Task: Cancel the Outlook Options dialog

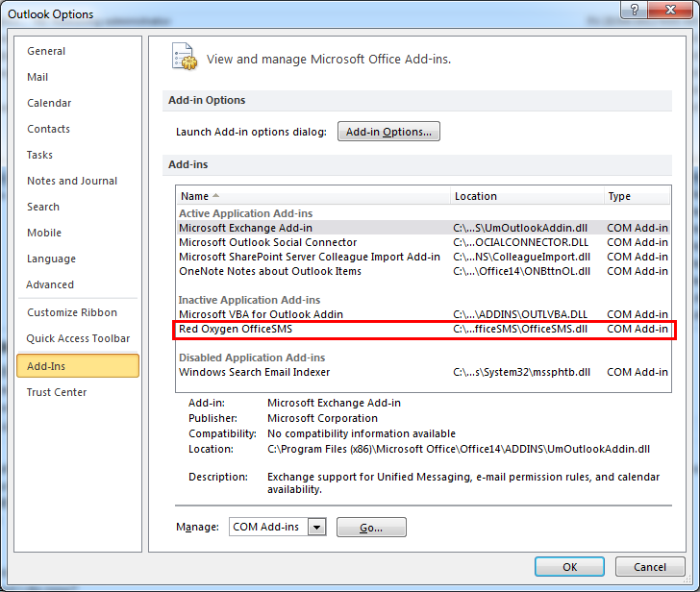Action: click(650, 567)
